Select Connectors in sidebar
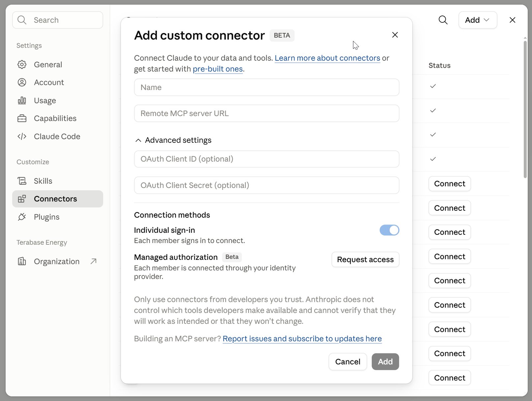The width and height of the screenshot is (532, 401). pos(58,199)
